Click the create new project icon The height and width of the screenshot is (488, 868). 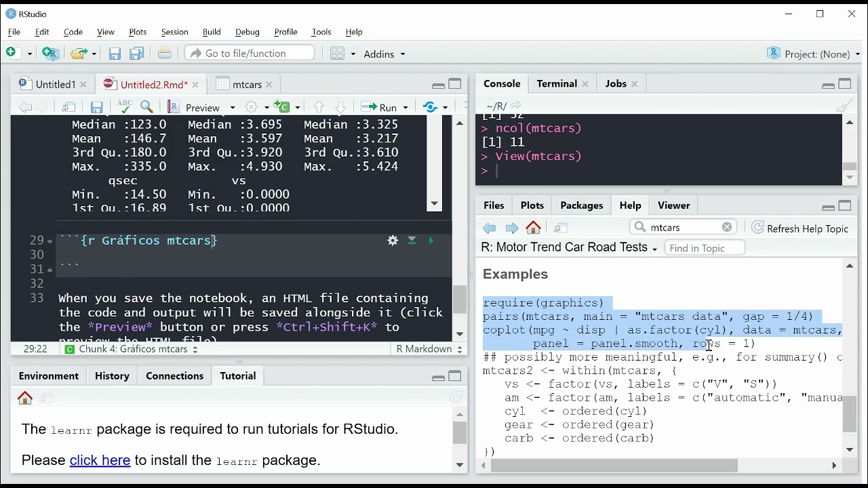(x=50, y=54)
